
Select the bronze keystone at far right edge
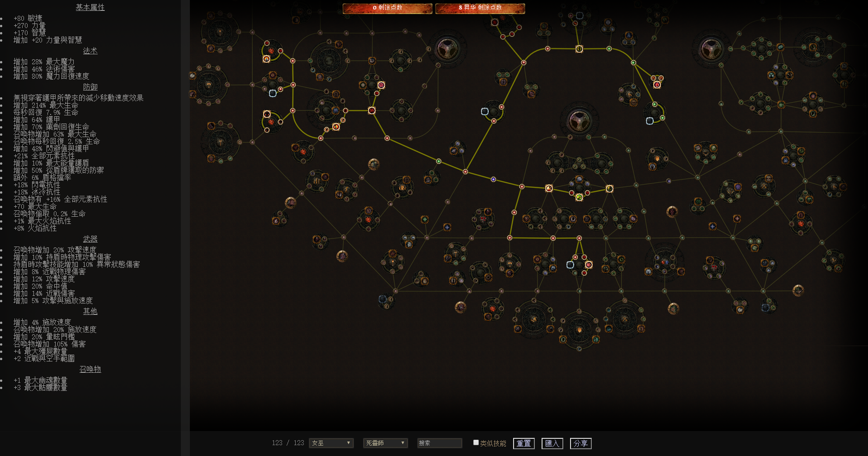point(798,290)
